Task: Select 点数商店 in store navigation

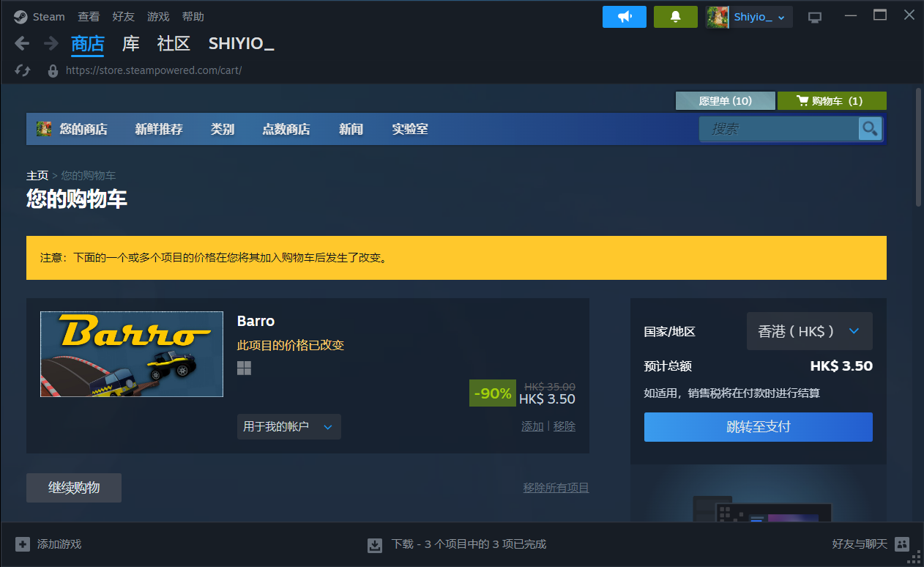Action: [286, 130]
